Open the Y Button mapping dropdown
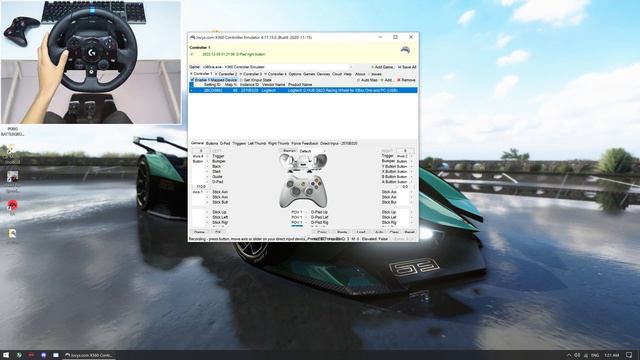This screenshot has width=640, height=360. [x=405, y=166]
